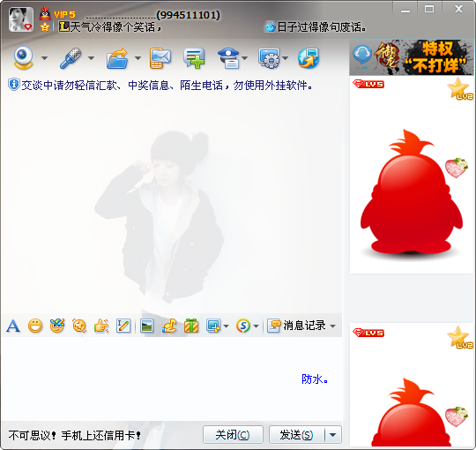The height and width of the screenshot is (450, 476).
Task: Click orange star level icon under penguin
Action: tap(45, 27)
